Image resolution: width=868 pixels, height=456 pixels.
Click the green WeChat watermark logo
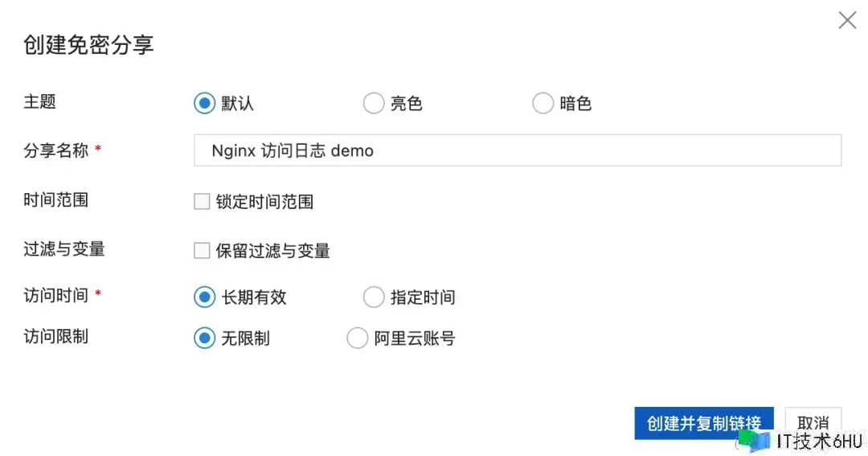tap(753, 441)
